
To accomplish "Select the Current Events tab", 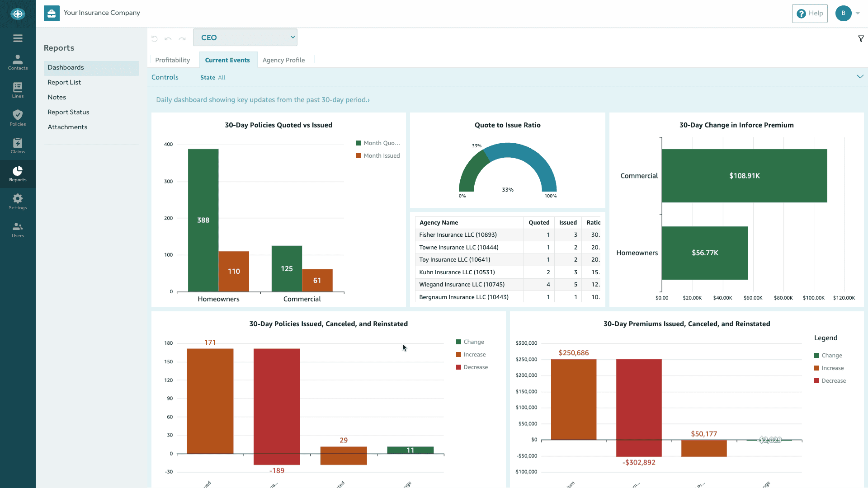I will (x=227, y=60).
